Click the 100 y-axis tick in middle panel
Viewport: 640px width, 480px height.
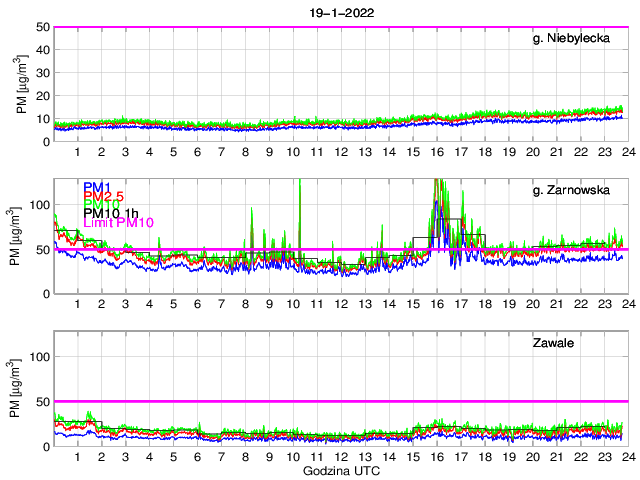click(x=39, y=204)
